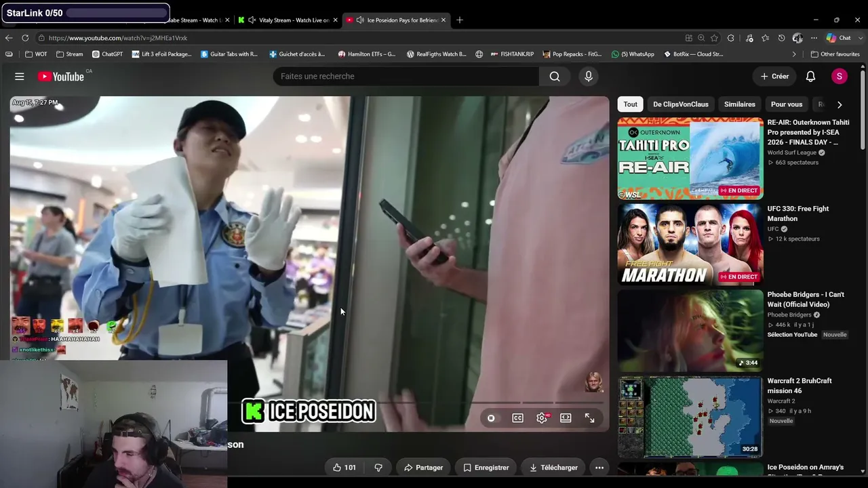Like the video with thumbs up
868x488 pixels.
tap(344, 468)
